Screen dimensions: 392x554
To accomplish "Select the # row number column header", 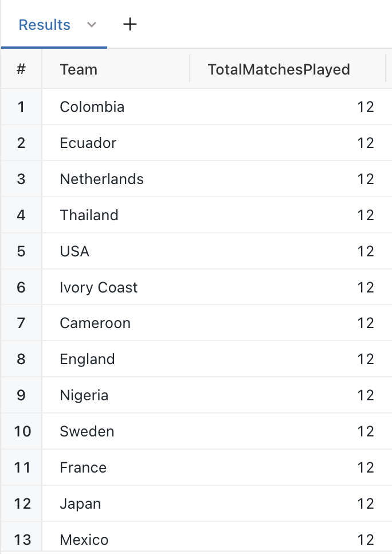I will (x=21, y=69).
